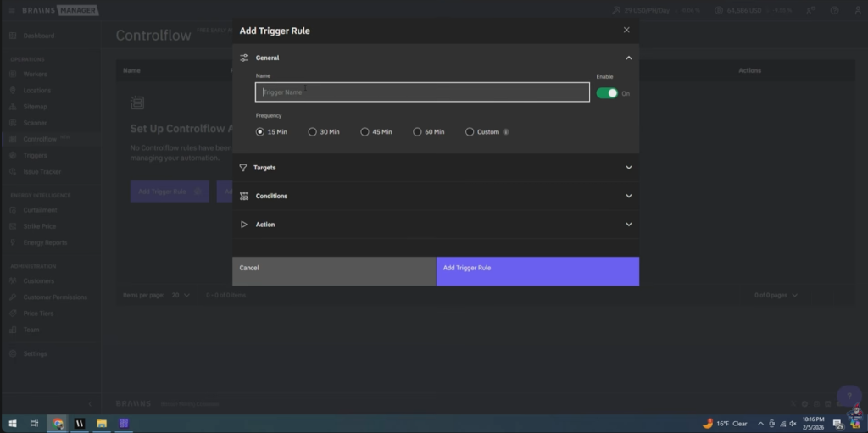868x433 pixels.
Task: Close the Add Trigger Rule dialog
Action: (x=626, y=30)
